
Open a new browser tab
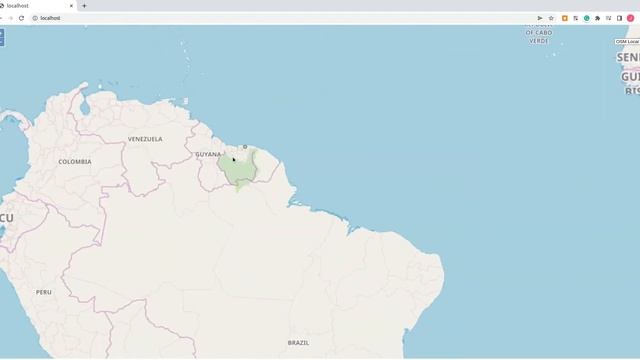[x=84, y=6]
